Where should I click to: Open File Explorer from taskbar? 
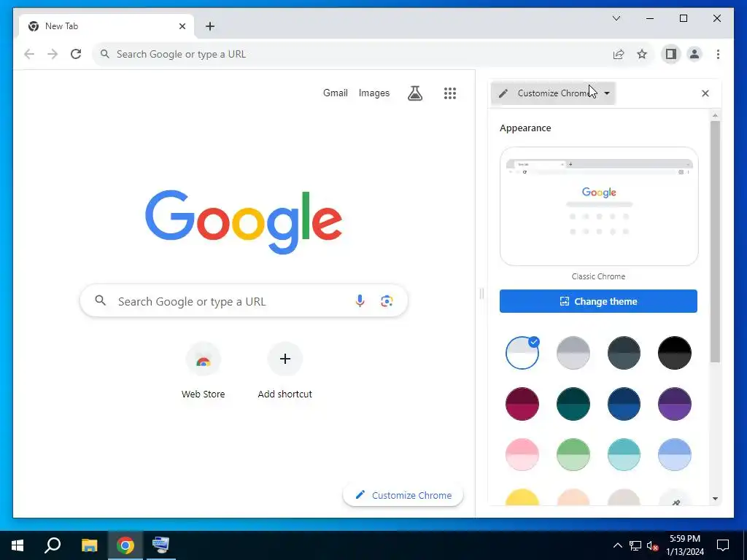(89, 545)
